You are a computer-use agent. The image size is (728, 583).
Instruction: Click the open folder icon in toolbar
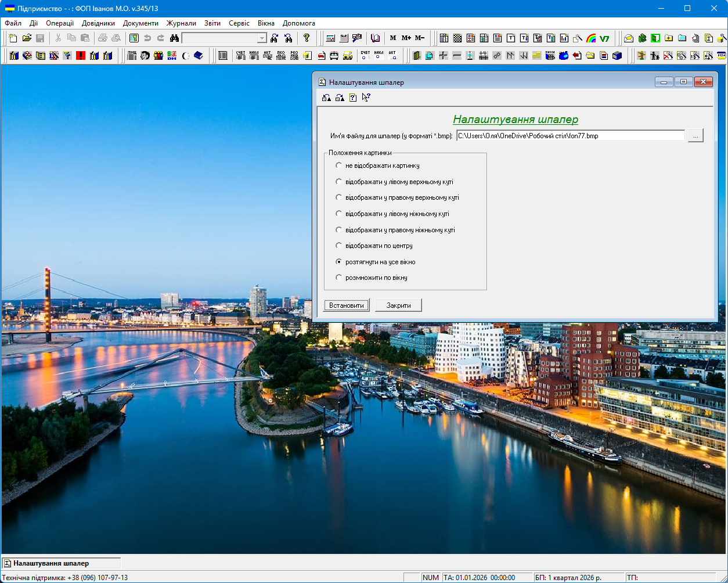tap(27, 38)
